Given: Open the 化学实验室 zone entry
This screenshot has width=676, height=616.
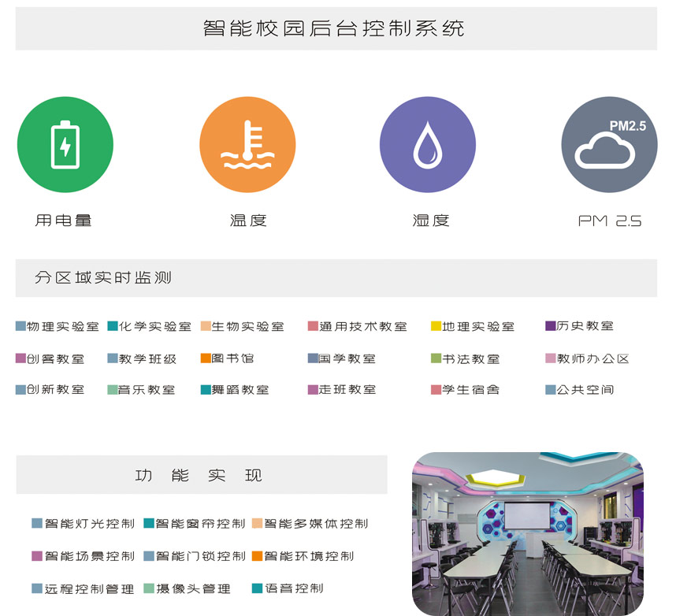Looking at the screenshot, I should [154, 326].
